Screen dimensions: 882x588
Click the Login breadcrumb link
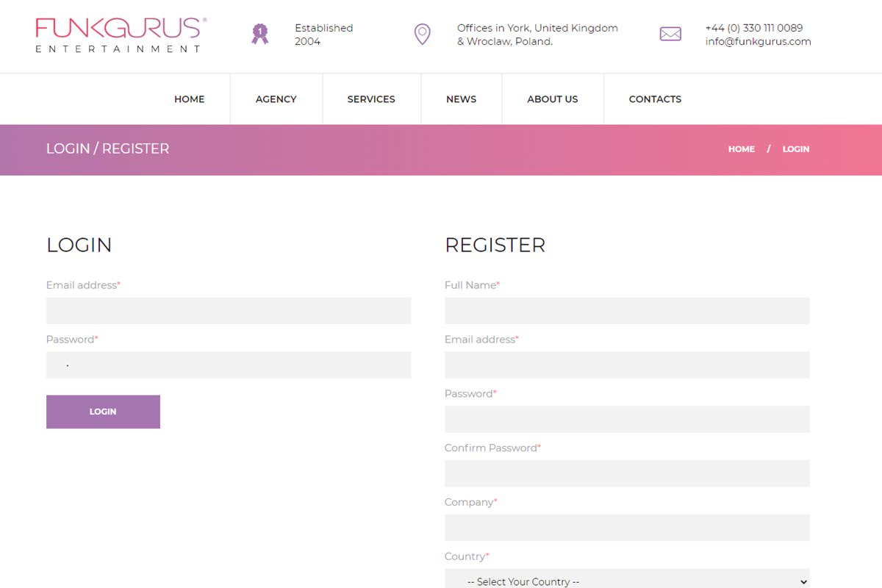(795, 149)
